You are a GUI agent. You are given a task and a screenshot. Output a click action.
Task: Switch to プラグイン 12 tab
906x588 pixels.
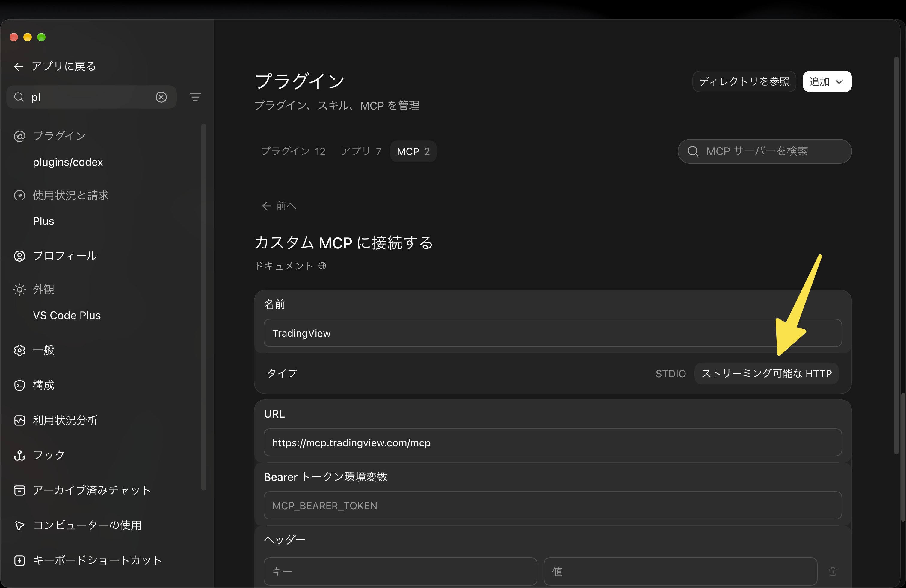(293, 151)
